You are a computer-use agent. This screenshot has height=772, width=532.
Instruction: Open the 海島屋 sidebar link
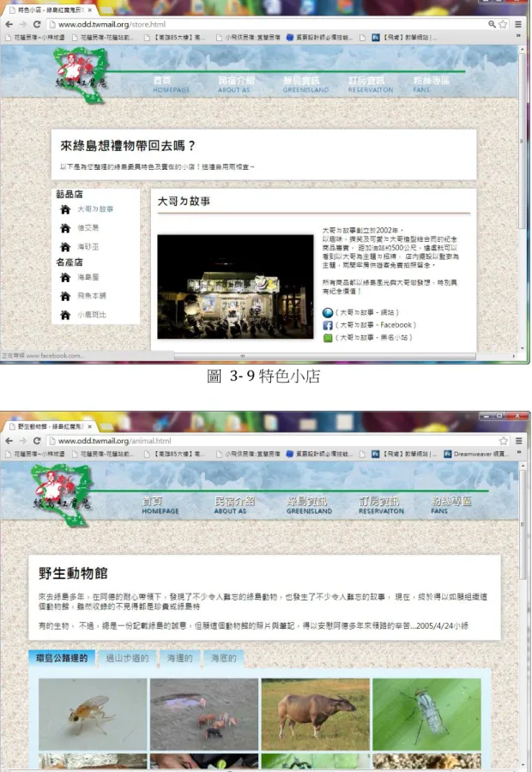tap(88, 277)
